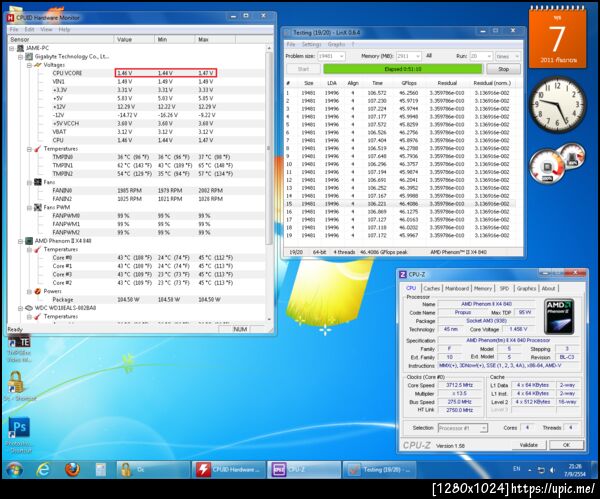Collapse the Gigabyte Technology node

click(x=20, y=57)
